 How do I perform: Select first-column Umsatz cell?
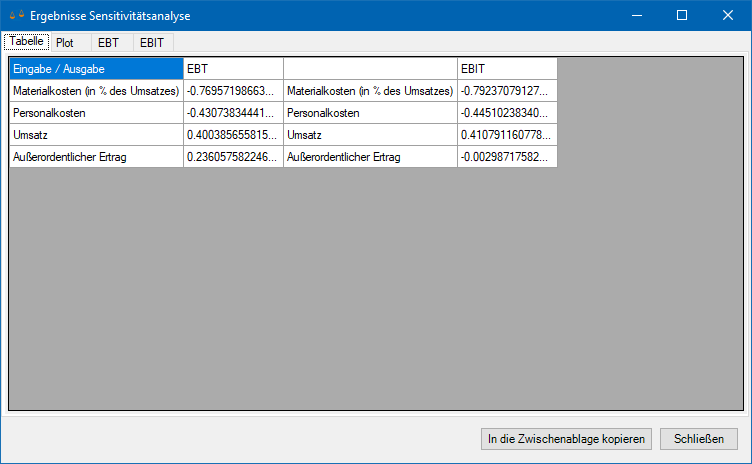click(x=96, y=135)
